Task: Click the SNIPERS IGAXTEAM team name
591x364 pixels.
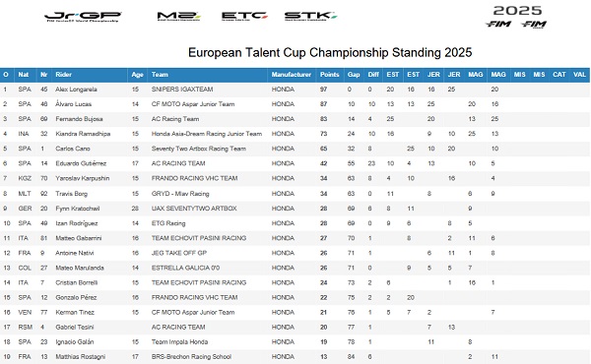Action: (x=182, y=90)
